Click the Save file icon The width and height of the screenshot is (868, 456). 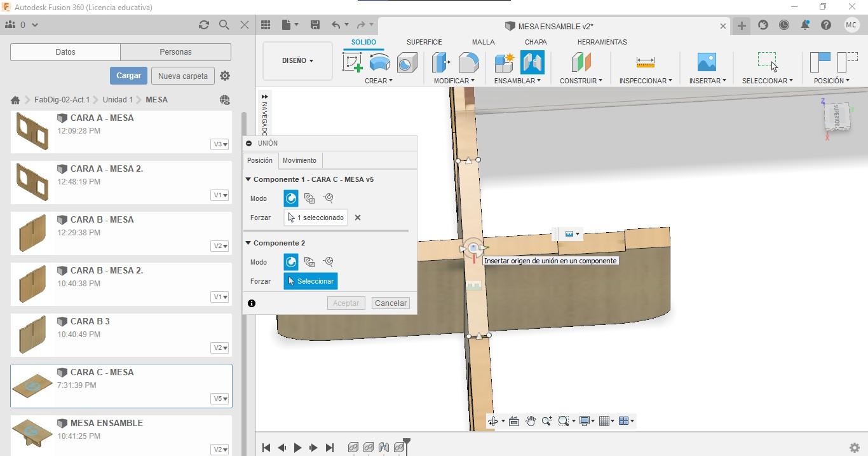315,25
